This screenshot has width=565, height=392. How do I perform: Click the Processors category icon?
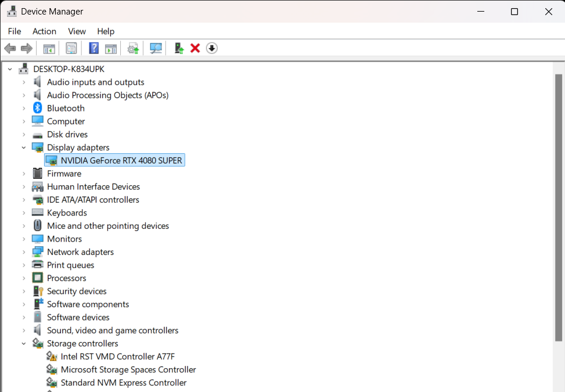click(x=38, y=278)
